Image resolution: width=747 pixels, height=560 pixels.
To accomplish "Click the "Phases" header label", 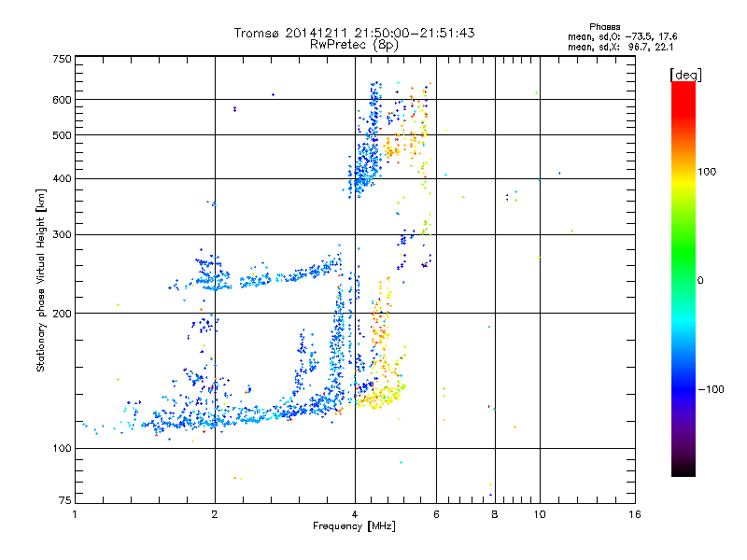I will point(604,27).
